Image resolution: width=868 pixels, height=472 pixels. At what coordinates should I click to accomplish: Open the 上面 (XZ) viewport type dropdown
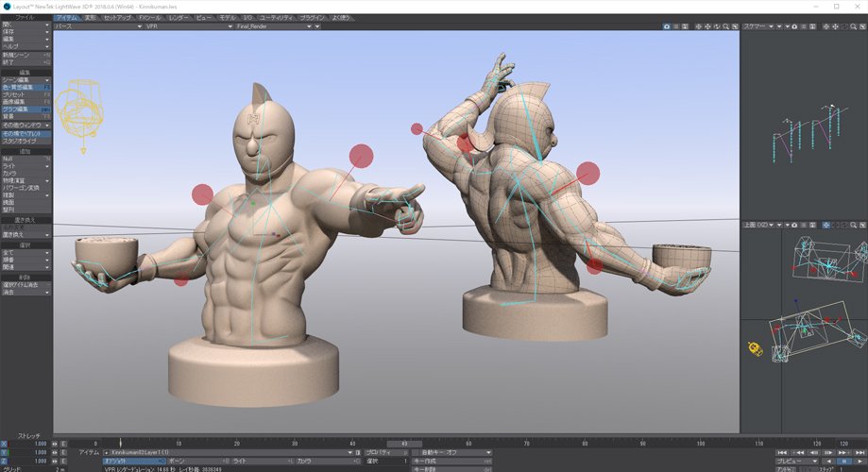coord(757,226)
